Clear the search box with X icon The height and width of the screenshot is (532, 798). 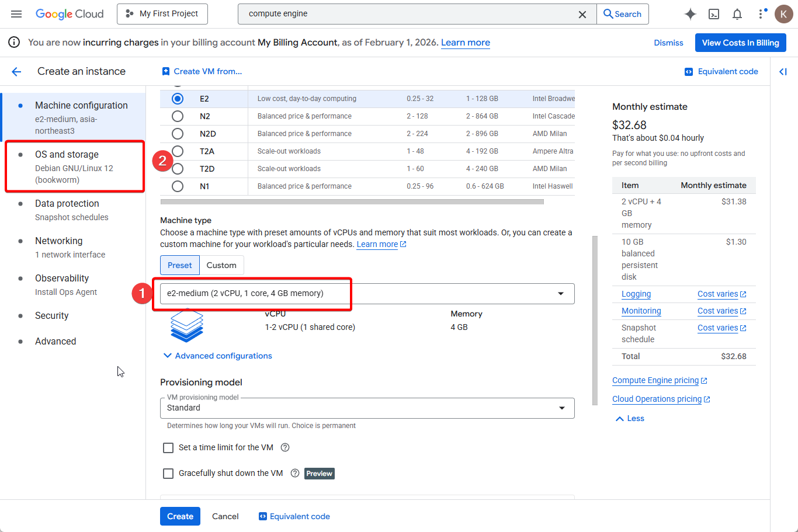click(x=582, y=15)
